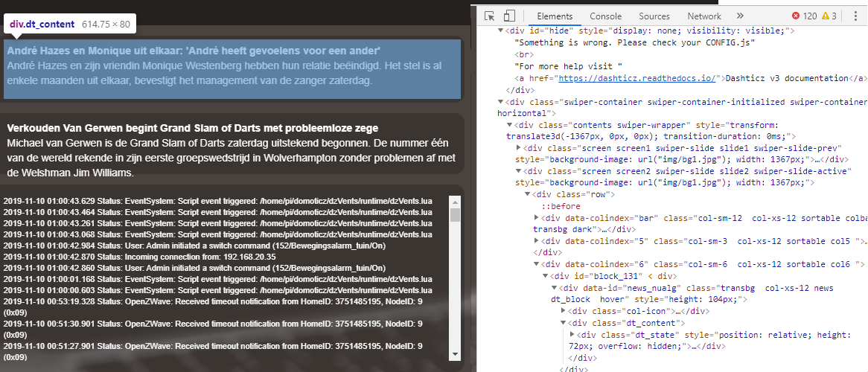Click the log panel scrollbar thumb
This screenshot has width=868, height=372.
pos(456,215)
